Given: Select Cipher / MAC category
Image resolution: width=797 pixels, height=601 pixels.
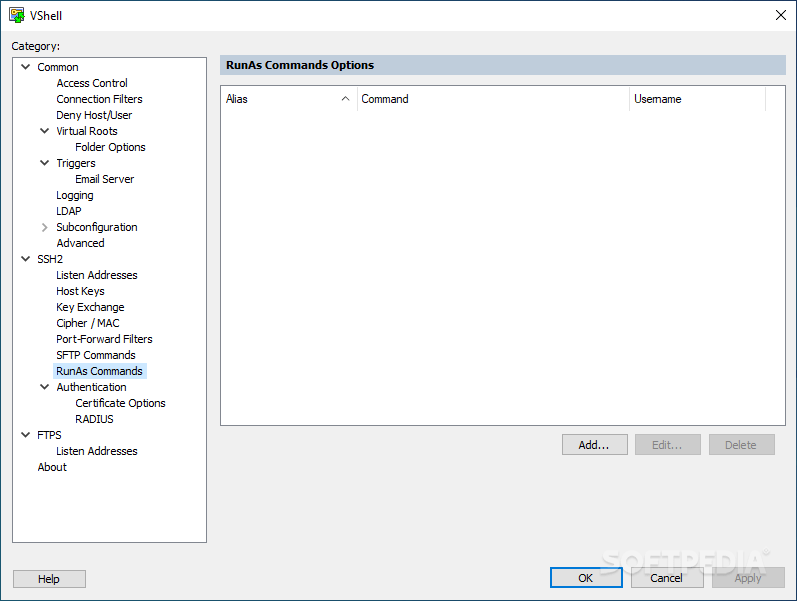Looking at the screenshot, I should tap(88, 323).
